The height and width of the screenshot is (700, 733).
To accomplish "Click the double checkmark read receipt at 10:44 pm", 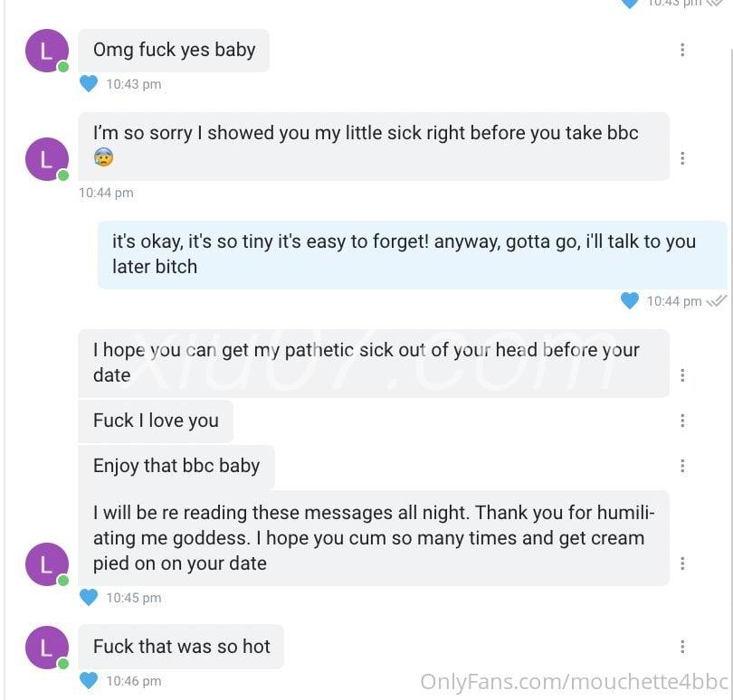I will click(x=717, y=301).
